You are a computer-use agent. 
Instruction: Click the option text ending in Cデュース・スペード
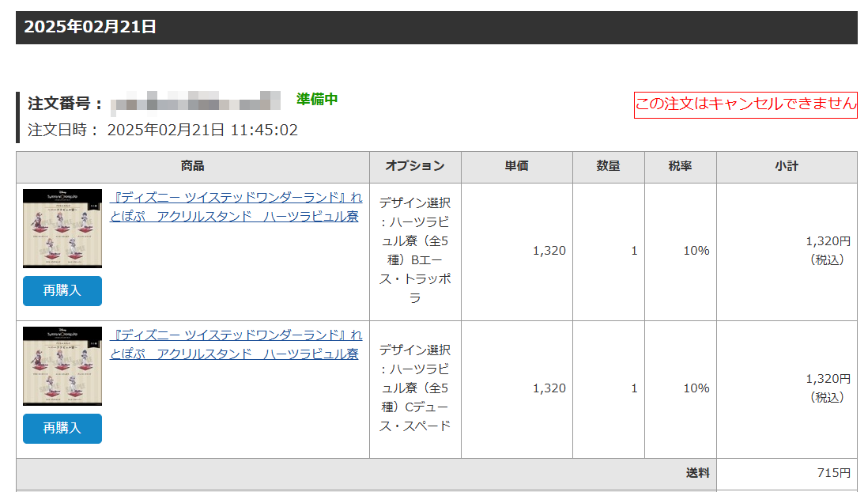415,388
